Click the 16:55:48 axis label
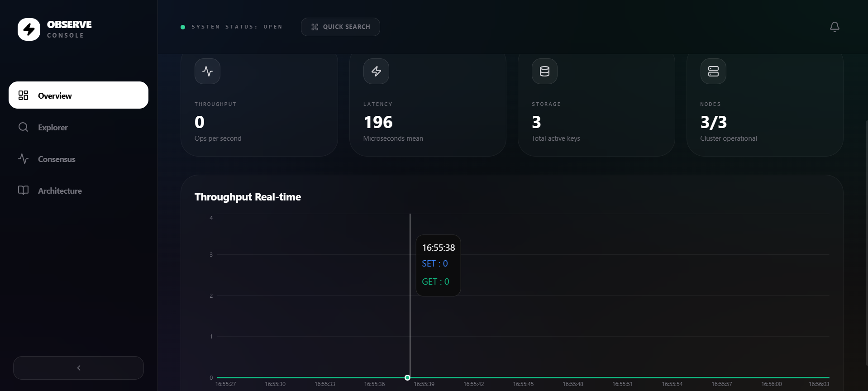 point(573,384)
